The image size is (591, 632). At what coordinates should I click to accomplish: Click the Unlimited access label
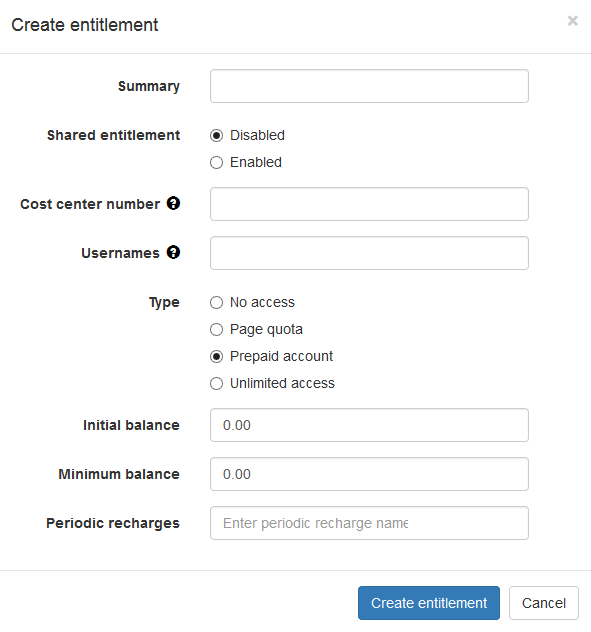[282, 383]
